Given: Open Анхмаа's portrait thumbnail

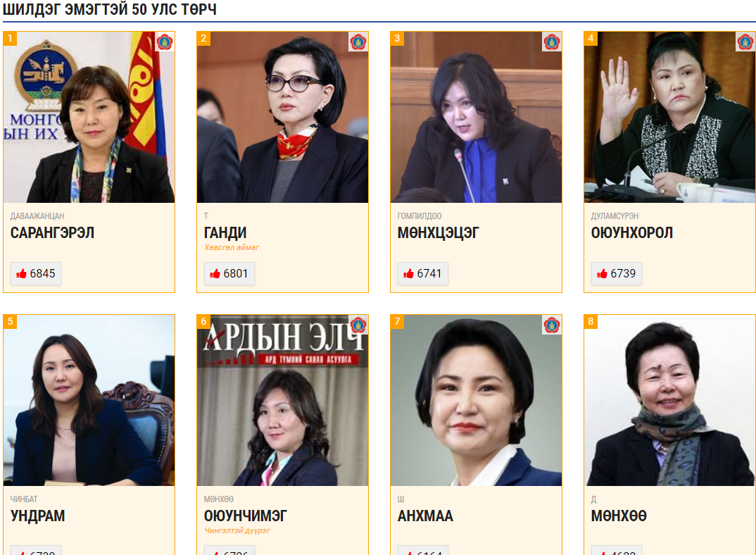Looking at the screenshot, I should [x=477, y=401].
